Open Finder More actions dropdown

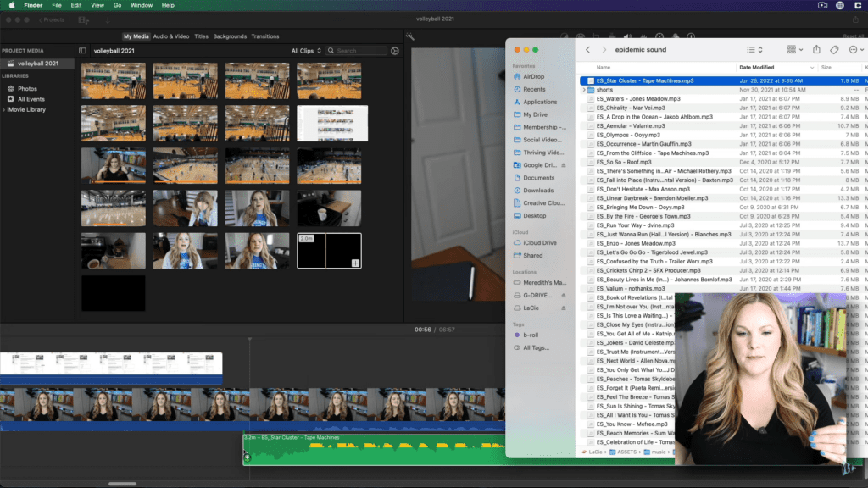[856, 50]
